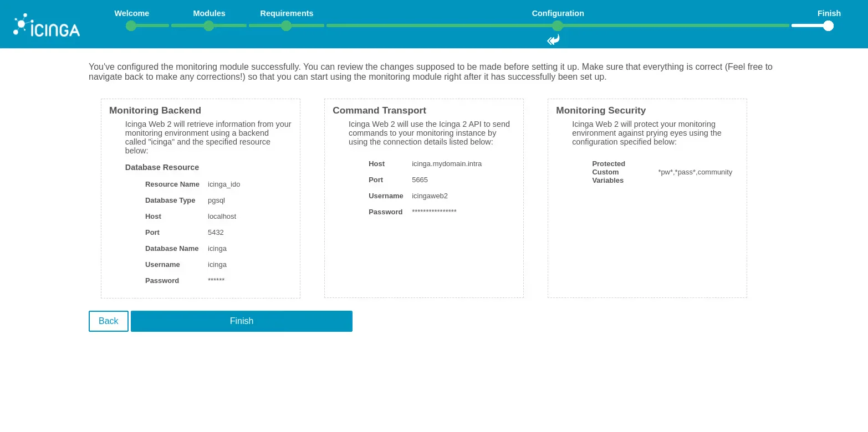Click the Icinga logo
Image resolution: width=868 pixels, height=432 pixels.
[47, 24]
